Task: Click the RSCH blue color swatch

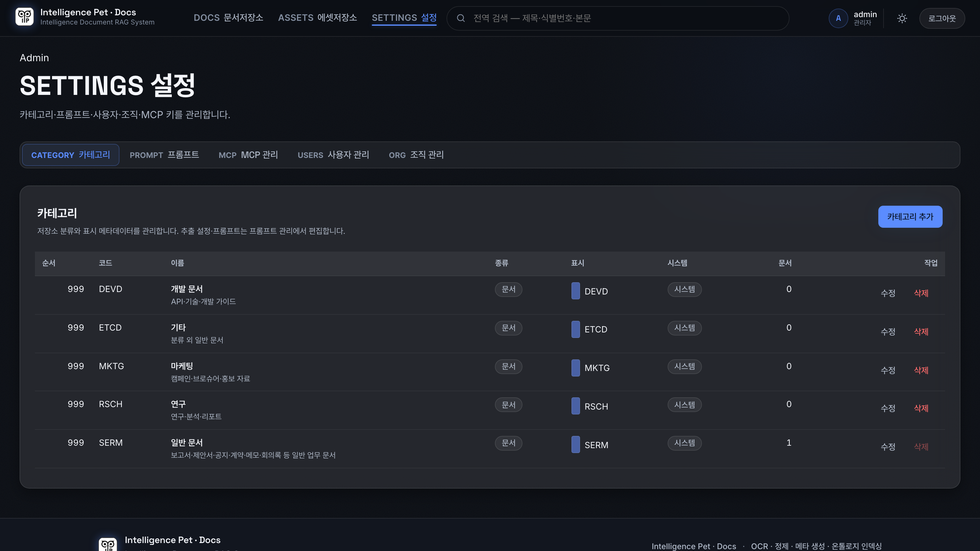Action: [576, 406]
